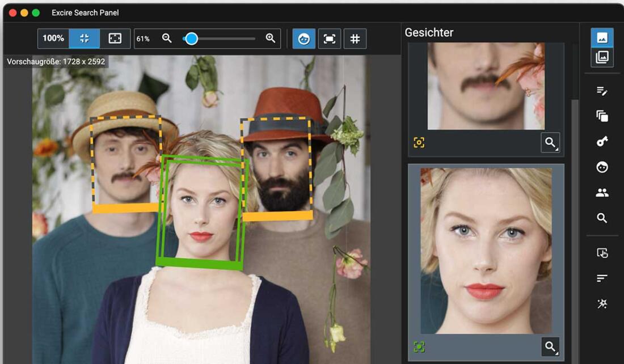Toggle the face detection overlay
Viewport: 624px width, 364px height.
pyautogui.click(x=304, y=39)
